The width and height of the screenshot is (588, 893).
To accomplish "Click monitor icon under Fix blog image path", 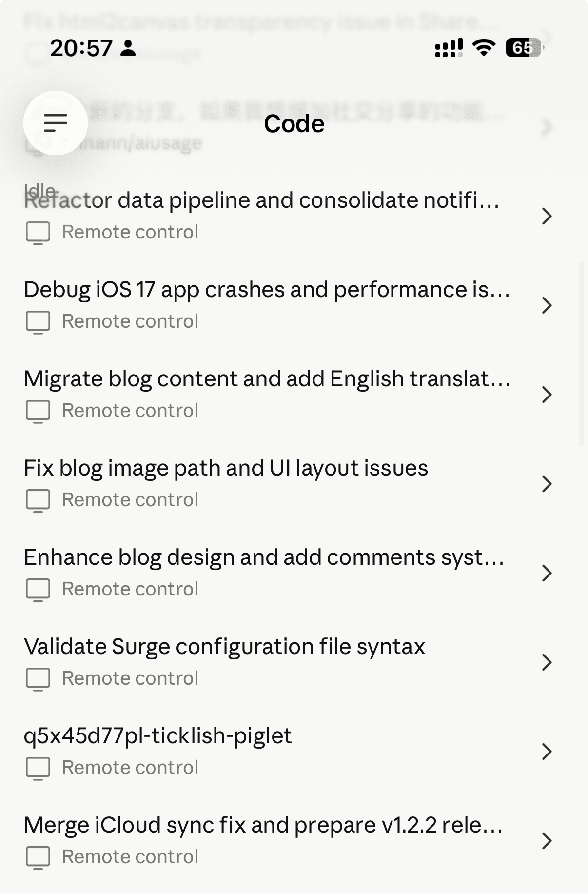I will [38, 500].
